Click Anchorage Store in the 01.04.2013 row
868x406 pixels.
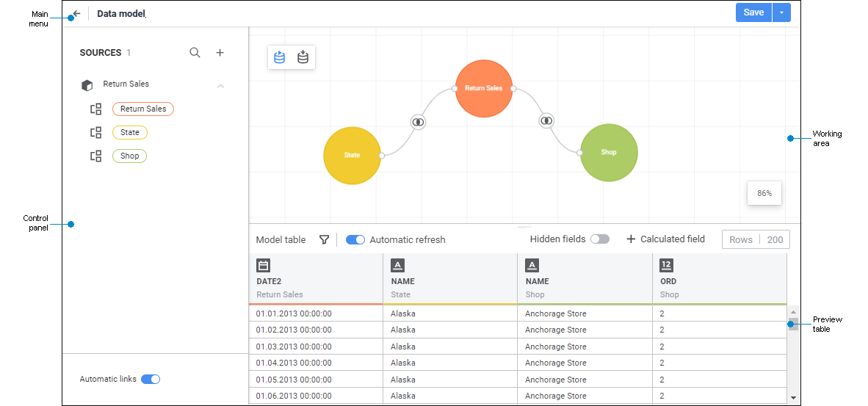tap(556, 363)
